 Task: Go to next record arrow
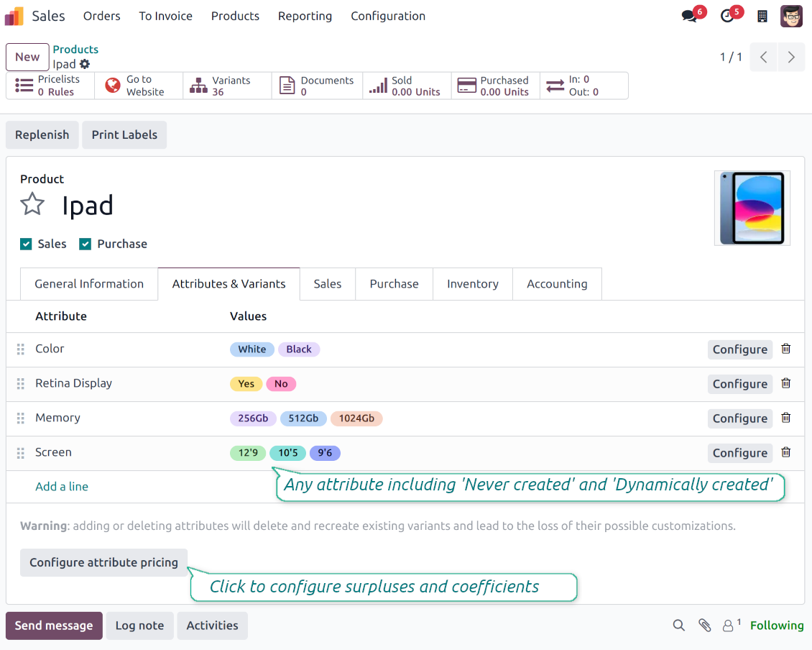pyautogui.click(x=790, y=57)
